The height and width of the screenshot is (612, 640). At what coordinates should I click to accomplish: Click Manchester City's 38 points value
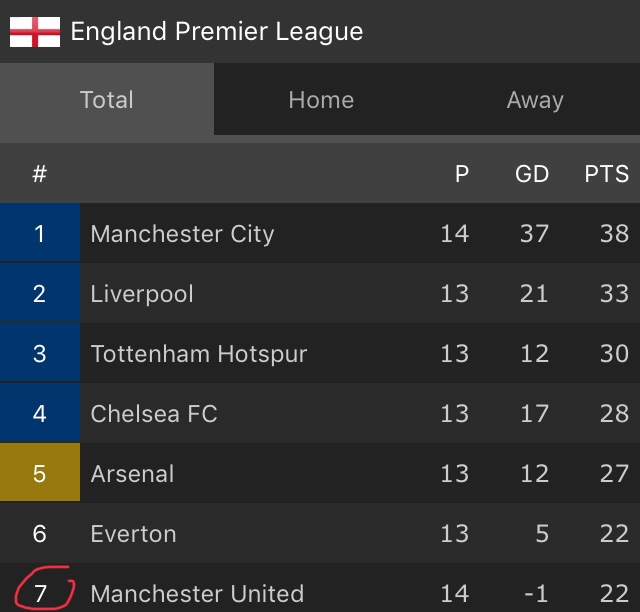coord(614,234)
